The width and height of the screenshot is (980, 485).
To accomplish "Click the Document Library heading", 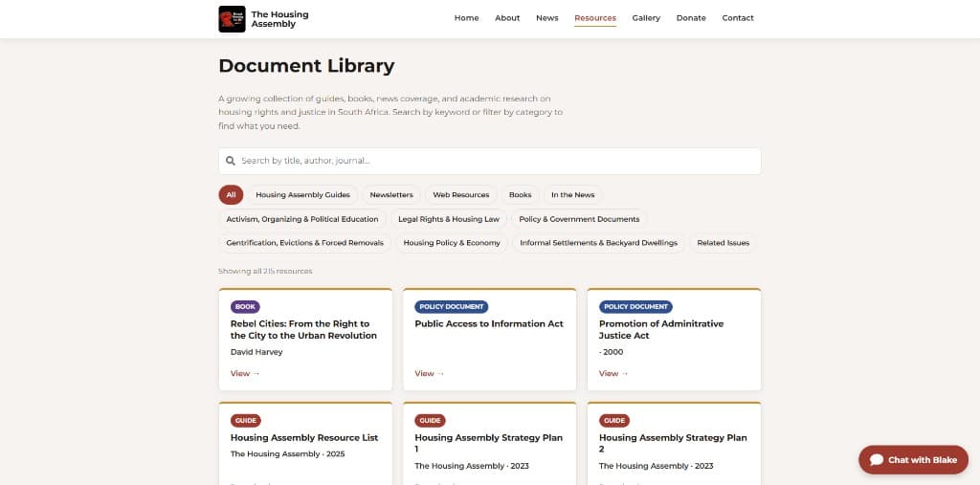I will coord(306,66).
